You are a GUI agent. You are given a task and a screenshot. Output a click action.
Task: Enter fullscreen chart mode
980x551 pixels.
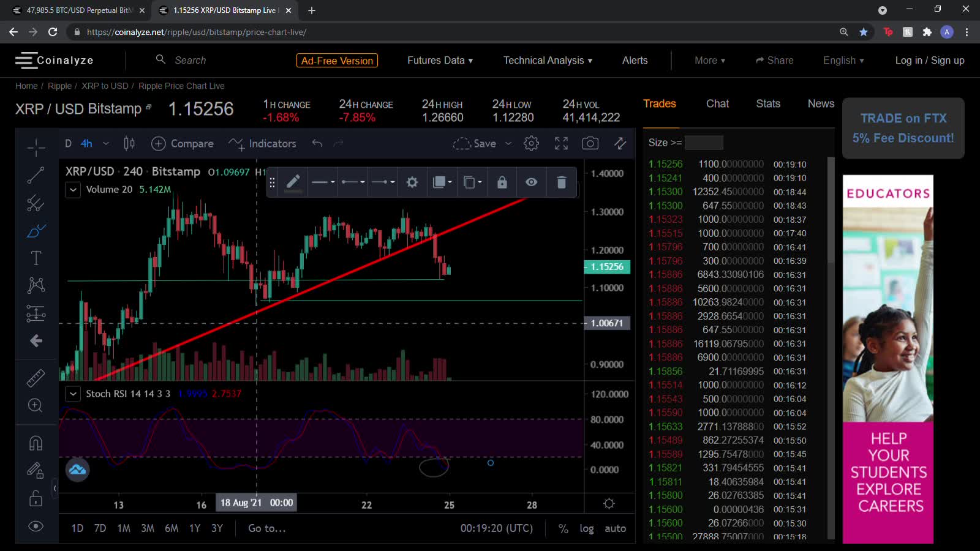click(x=561, y=143)
